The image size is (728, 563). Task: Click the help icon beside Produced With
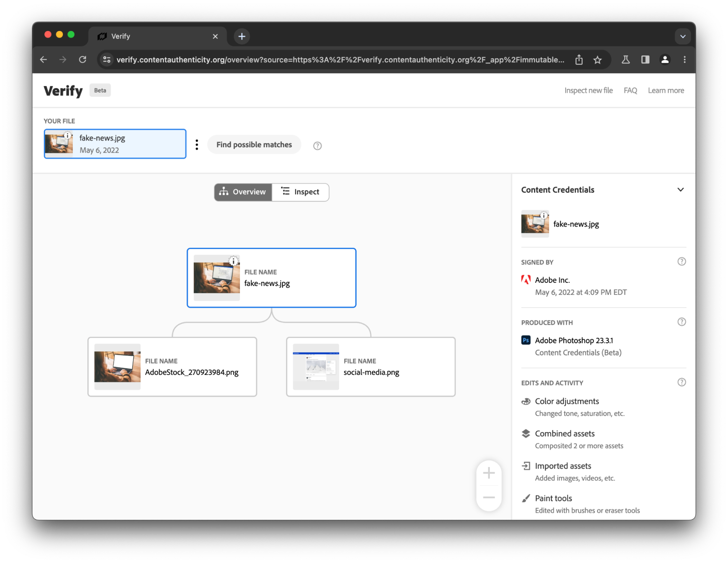click(x=681, y=322)
